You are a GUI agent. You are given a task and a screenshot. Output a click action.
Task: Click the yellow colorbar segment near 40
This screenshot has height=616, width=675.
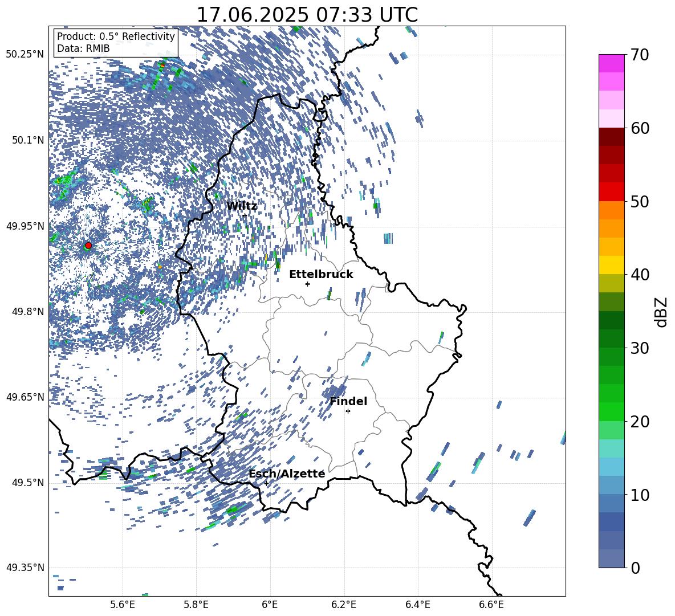tap(611, 264)
